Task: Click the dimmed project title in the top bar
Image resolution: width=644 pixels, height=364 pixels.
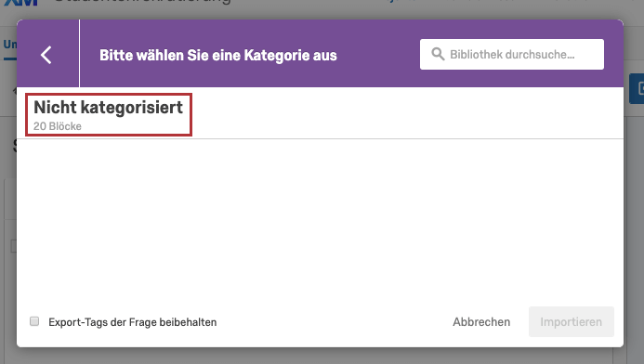Action: pyautogui.click(x=142, y=2)
